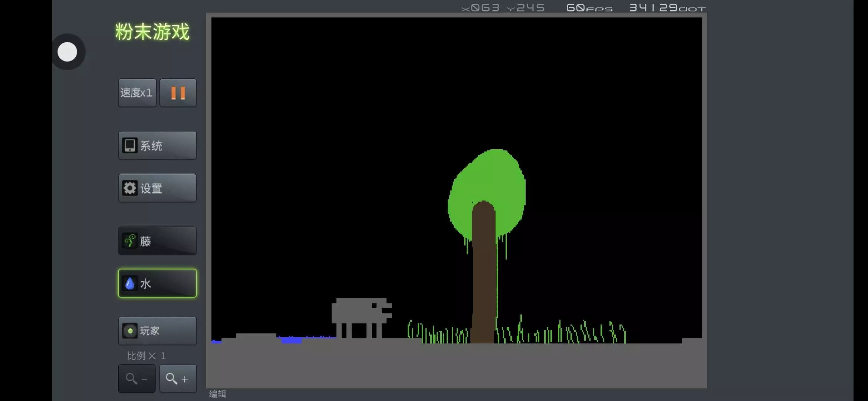The image size is (868, 401).
Task: Click the tablet icon beside 系统
Action: click(x=130, y=146)
